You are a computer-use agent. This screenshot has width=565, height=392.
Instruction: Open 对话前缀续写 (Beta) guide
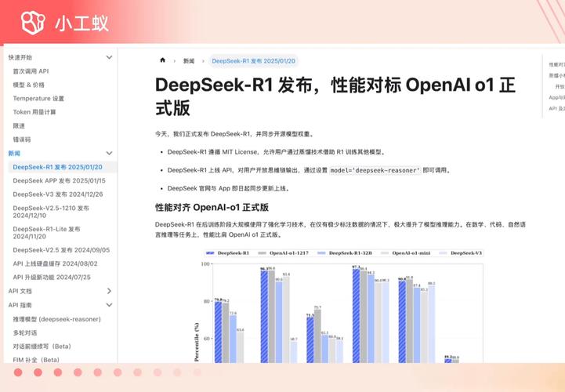tap(42, 347)
